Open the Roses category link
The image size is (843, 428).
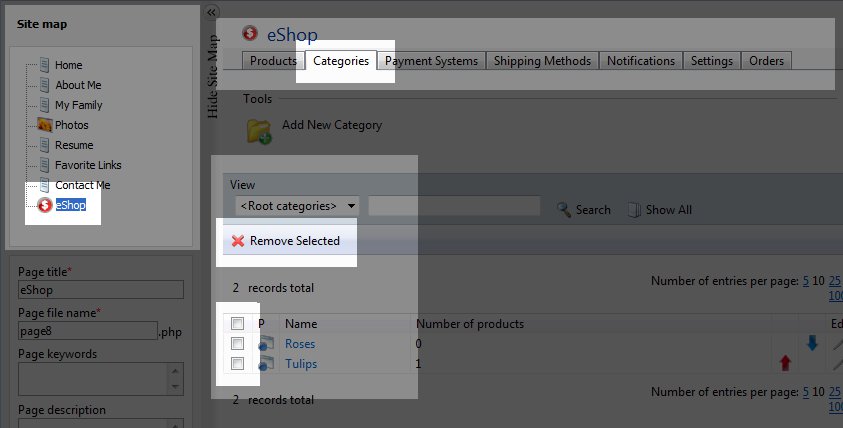click(300, 344)
